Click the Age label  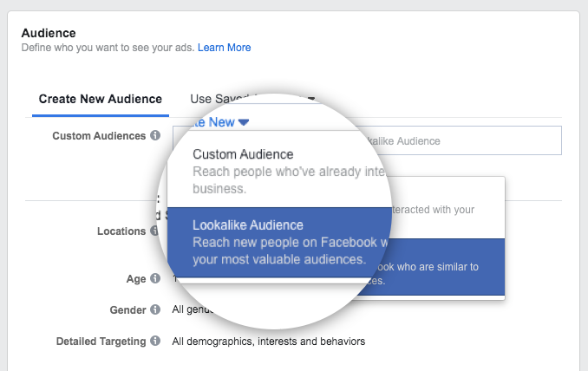tap(136, 279)
